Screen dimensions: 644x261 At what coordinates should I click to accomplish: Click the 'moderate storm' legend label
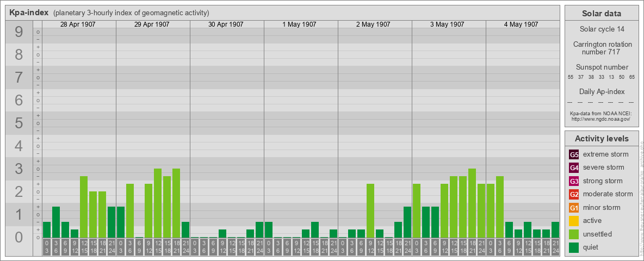608,194
